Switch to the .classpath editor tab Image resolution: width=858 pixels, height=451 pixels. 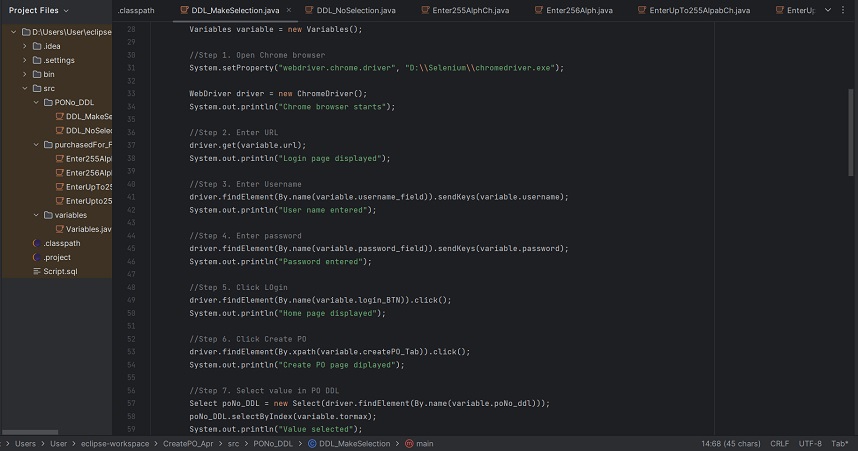[136, 10]
